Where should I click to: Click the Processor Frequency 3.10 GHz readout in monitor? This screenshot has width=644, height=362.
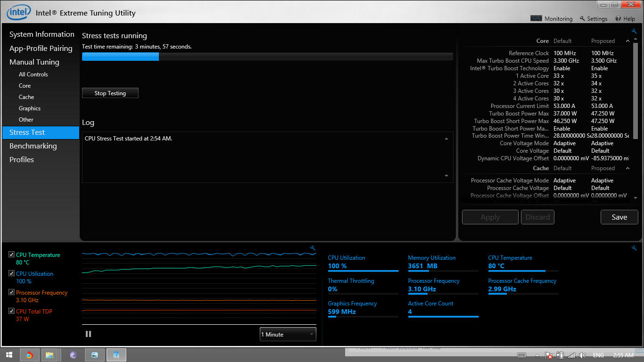pos(422,289)
